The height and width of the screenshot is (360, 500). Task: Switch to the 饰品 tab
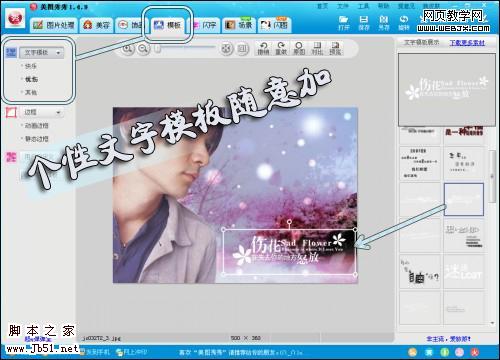pos(132,25)
